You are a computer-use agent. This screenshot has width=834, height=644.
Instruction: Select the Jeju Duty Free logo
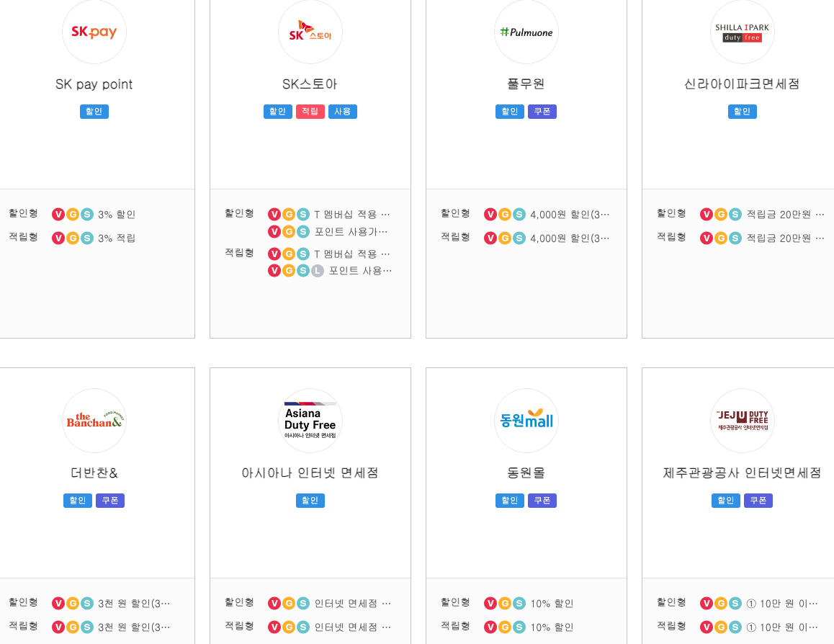pyautogui.click(x=743, y=421)
